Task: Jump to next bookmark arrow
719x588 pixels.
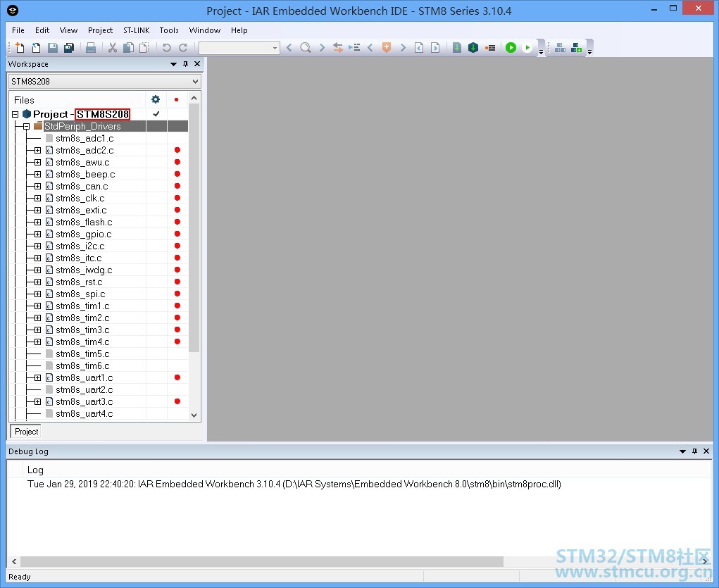Action: [x=403, y=47]
